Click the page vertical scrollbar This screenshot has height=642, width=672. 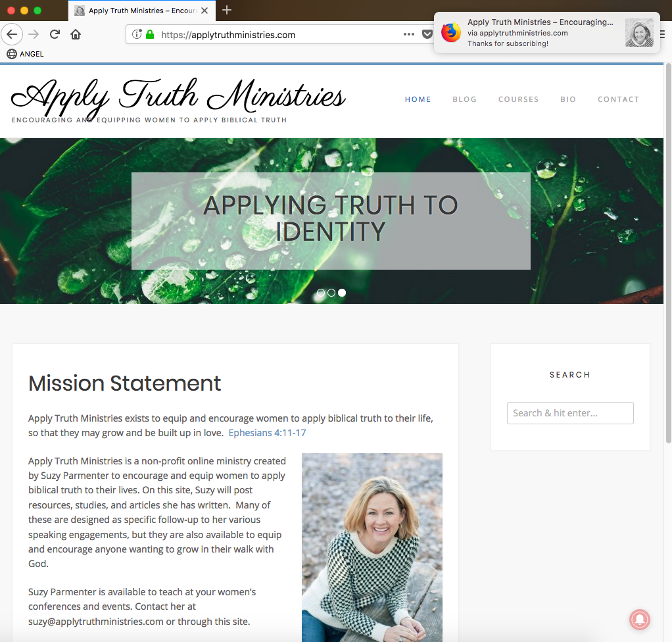668,253
